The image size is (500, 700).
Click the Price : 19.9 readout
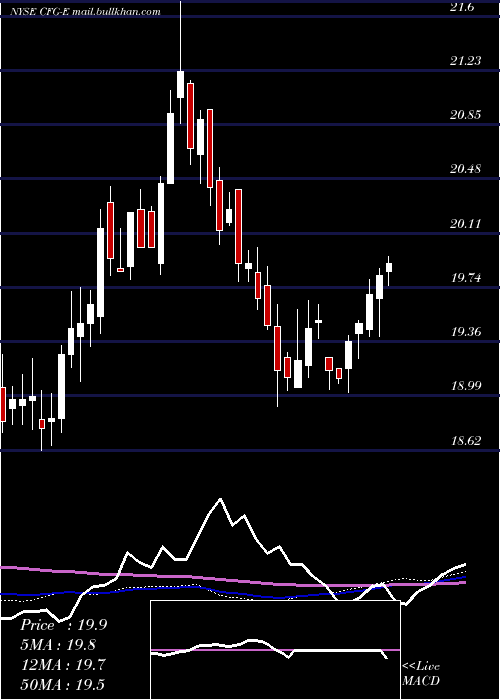(x=63, y=625)
